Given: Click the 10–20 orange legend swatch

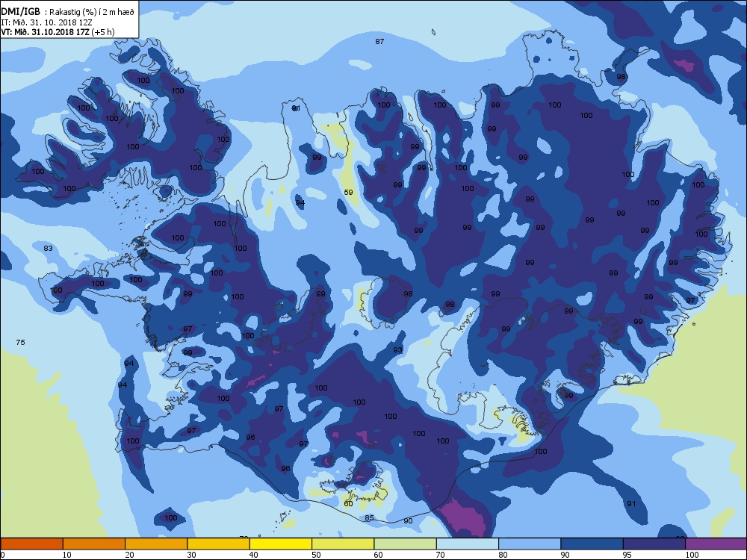Looking at the screenshot, I should pos(94,544).
